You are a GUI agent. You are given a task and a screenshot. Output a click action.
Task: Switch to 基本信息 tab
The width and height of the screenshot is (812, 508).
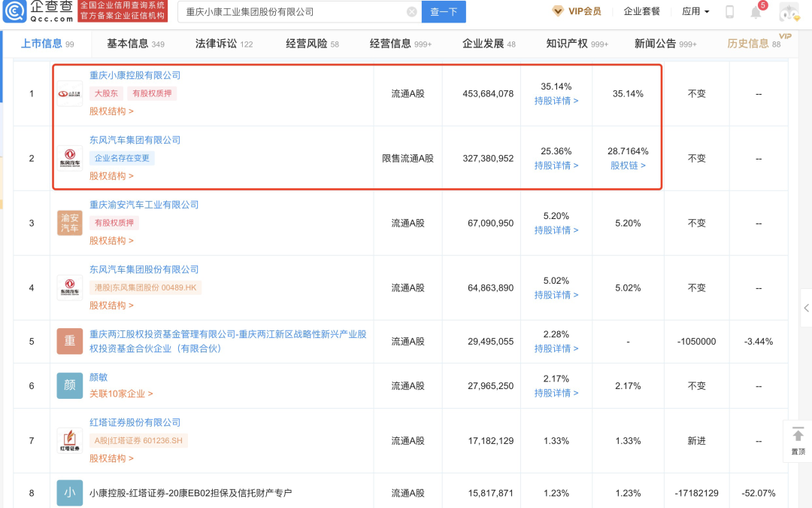tap(135, 44)
